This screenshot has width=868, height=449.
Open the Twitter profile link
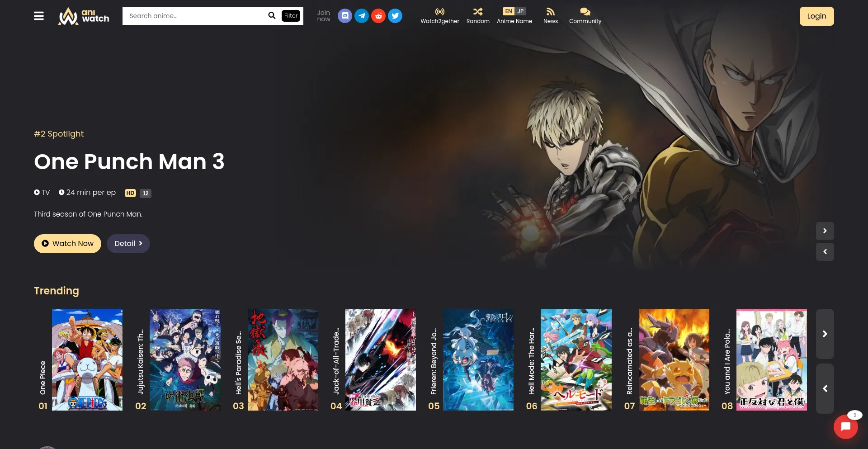[395, 16]
